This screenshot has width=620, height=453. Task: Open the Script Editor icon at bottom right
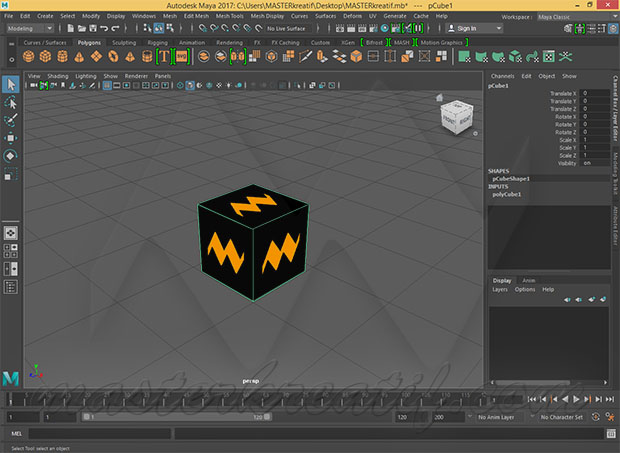(x=609, y=435)
